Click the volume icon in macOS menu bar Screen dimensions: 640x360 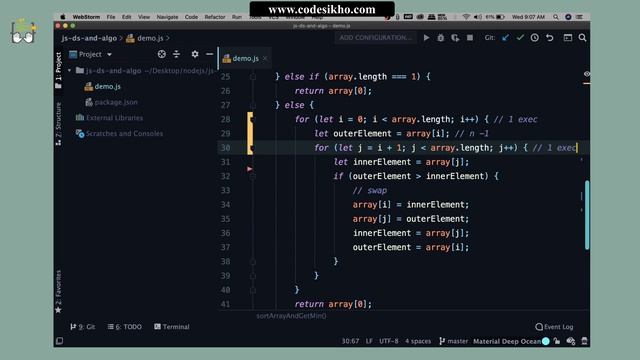tap(478, 17)
